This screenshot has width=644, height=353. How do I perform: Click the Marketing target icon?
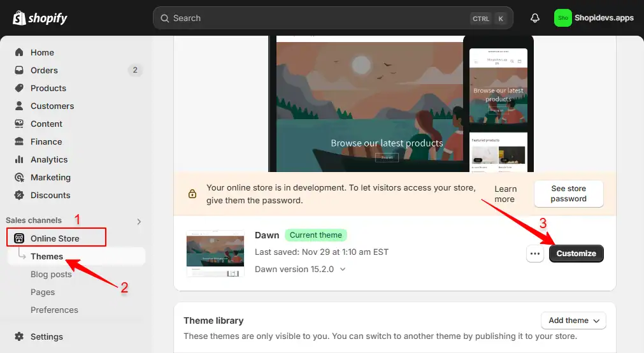pos(19,178)
